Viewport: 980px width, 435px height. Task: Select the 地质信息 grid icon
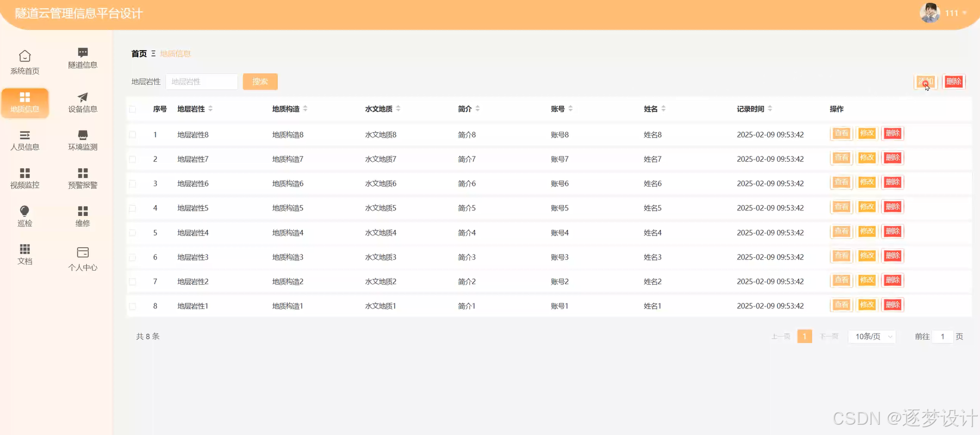coord(25,97)
